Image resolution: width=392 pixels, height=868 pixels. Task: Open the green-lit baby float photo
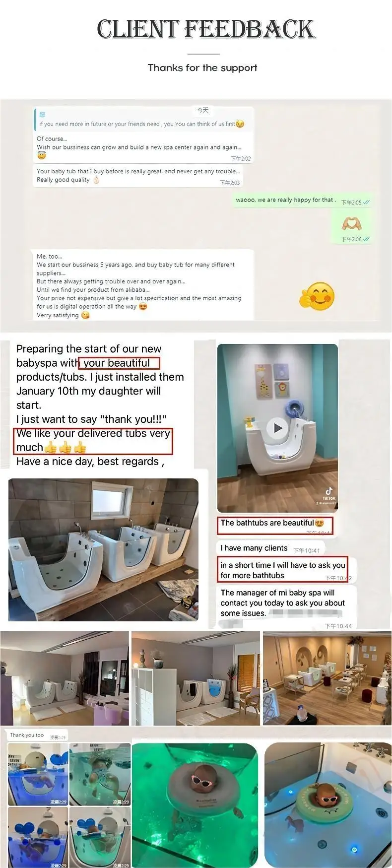click(x=195, y=805)
